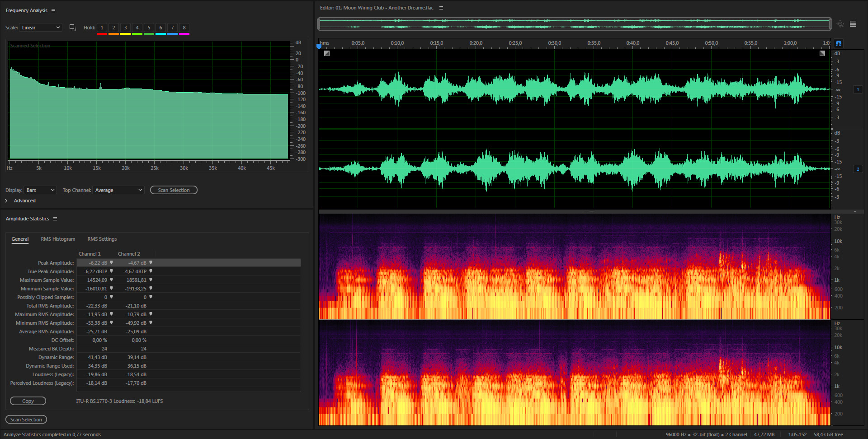Screen dimensions: 868x439
Task: Jump to Channel 1 True Peak marker
Action: click(x=111, y=271)
